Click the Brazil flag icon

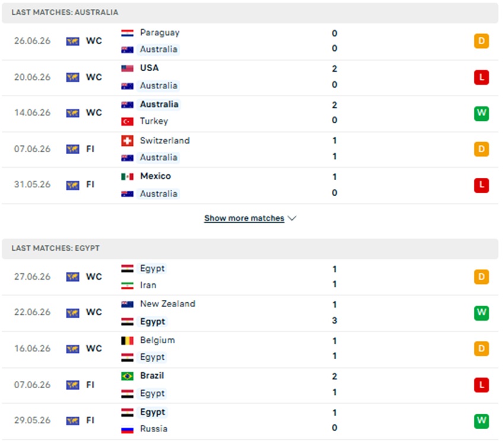click(x=127, y=376)
